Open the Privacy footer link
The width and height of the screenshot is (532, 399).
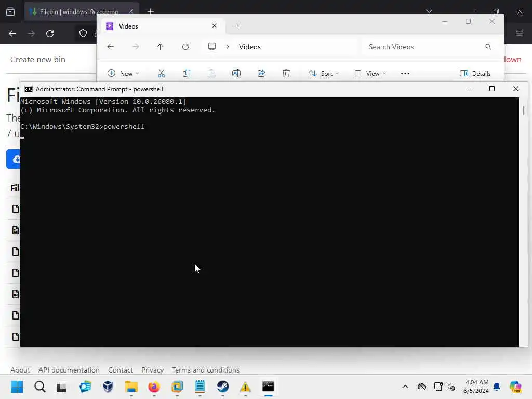tap(152, 370)
